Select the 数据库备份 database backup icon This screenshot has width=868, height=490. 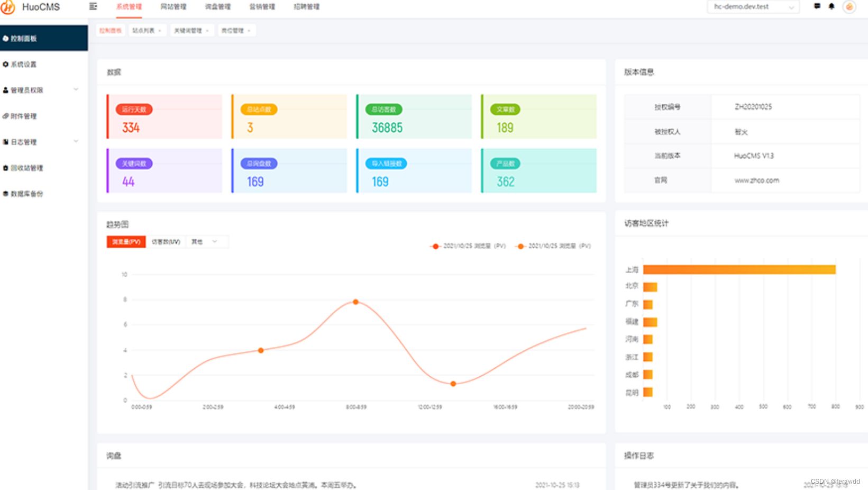[x=5, y=194]
